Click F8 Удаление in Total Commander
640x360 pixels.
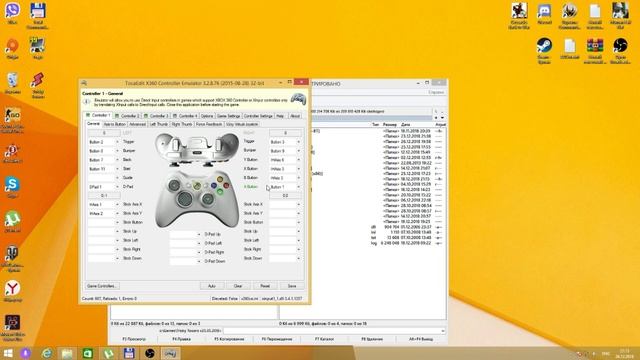tap(372, 339)
